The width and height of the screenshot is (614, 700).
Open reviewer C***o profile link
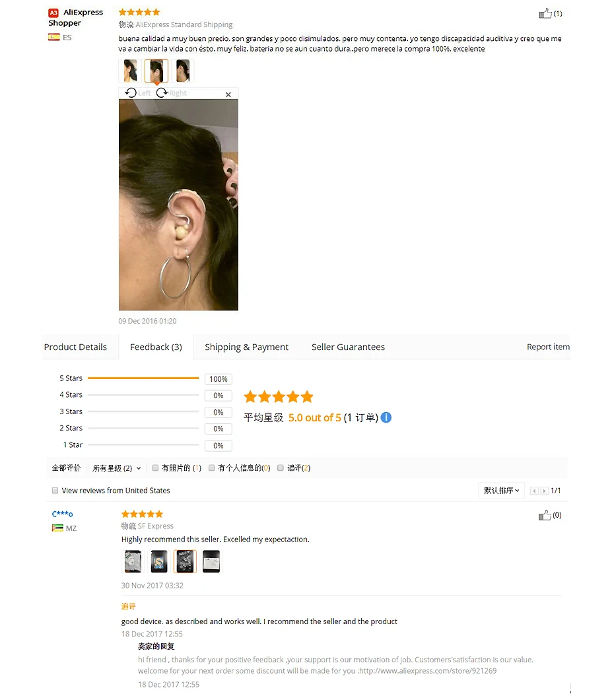[x=62, y=514]
